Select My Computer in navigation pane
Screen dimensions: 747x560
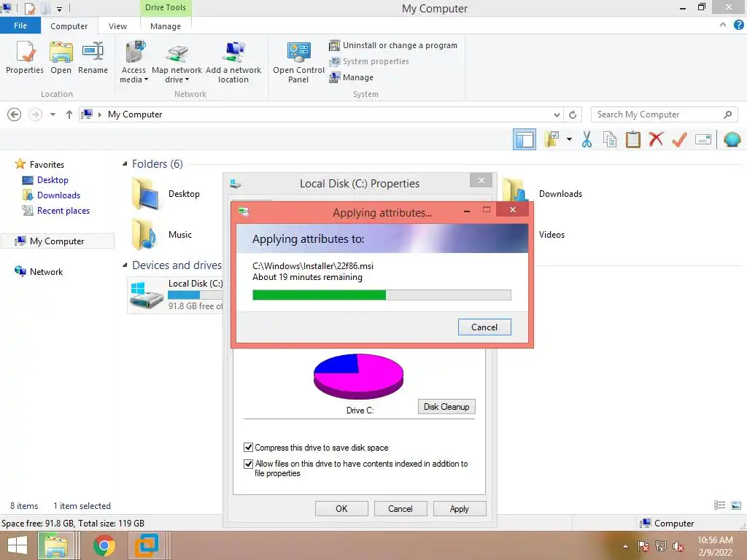point(57,241)
